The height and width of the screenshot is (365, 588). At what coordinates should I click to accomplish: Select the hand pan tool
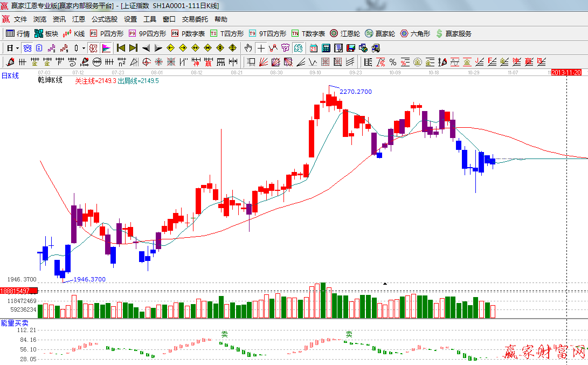pyautogui.click(x=248, y=48)
